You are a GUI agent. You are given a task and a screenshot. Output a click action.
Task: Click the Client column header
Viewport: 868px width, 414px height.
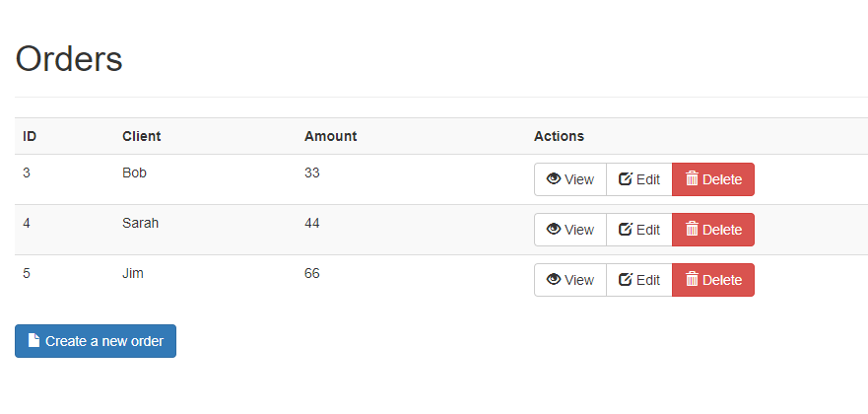click(x=141, y=136)
